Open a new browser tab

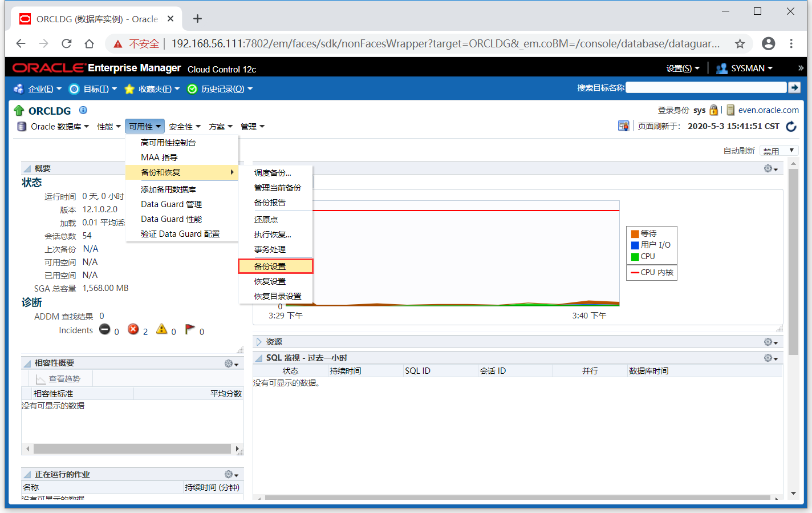click(x=197, y=19)
